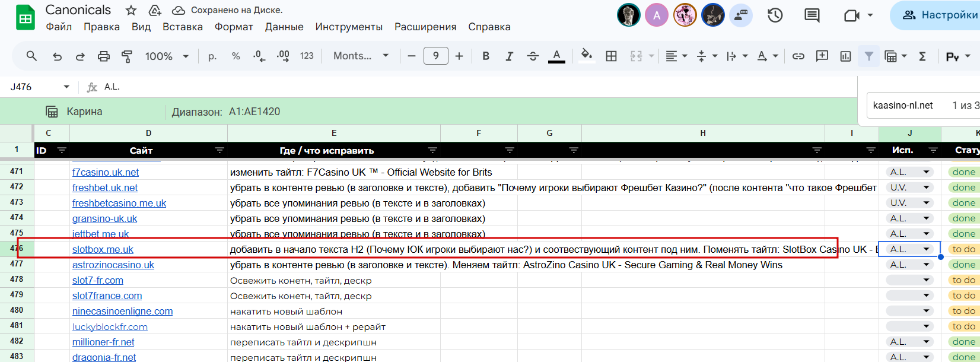Viewport: 980px width, 362px height.
Task: Click the to do status in row 478
Action: pyautogui.click(x=963, y=280)
